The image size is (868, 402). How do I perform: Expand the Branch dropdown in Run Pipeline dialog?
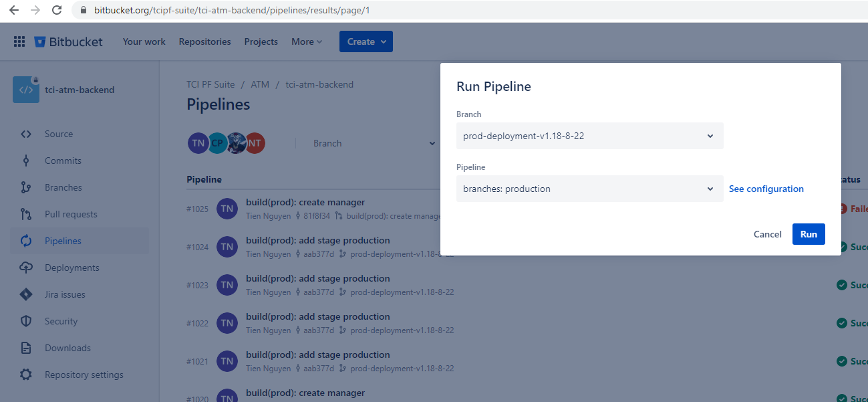click(589, 136)
